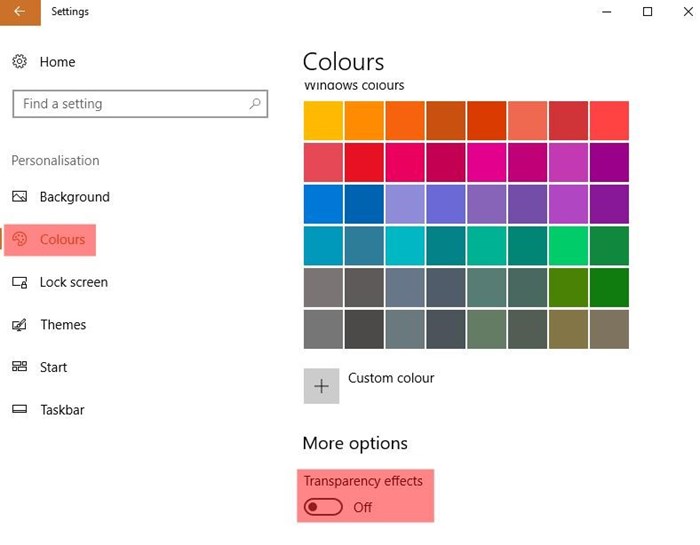
Task: Click the back arrow in title bar
Action: pyautogui.click(x=20, y=12)
